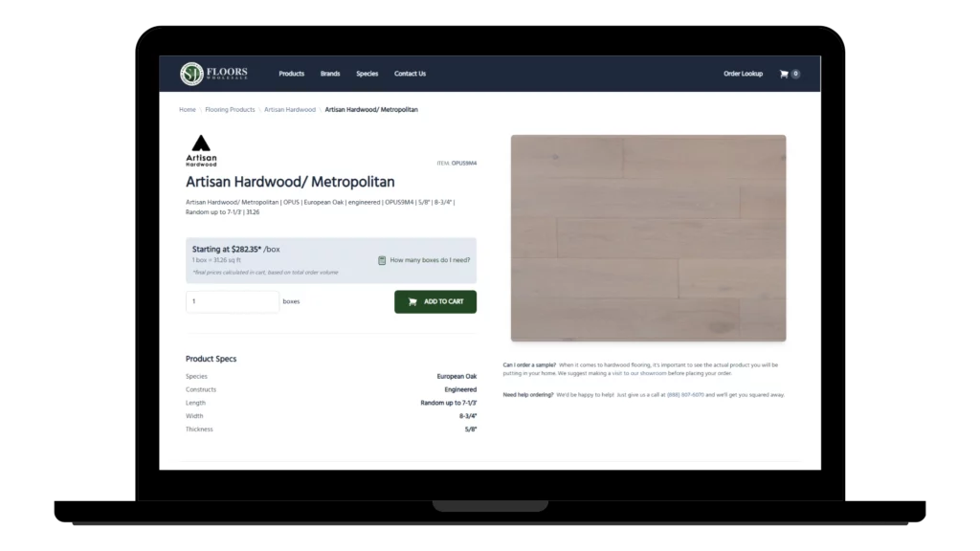Open the Species menu
This screenshot has height=551, width=980.
click(367, 74)
